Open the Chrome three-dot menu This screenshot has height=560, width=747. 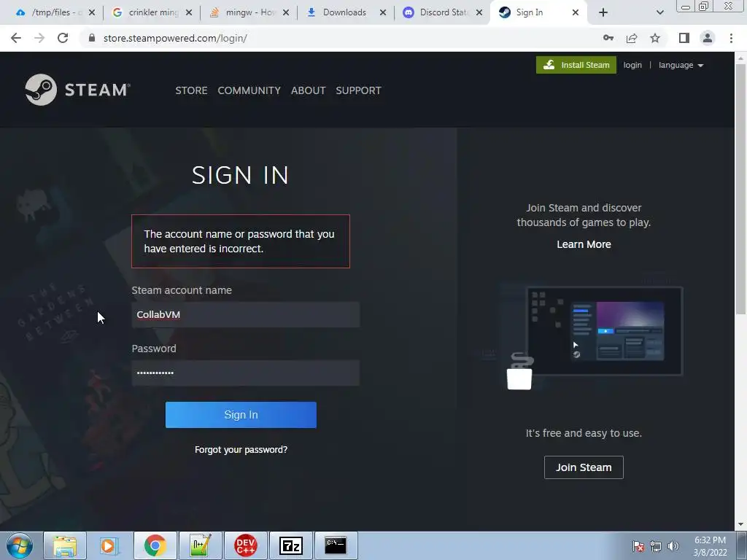(731, 38)
